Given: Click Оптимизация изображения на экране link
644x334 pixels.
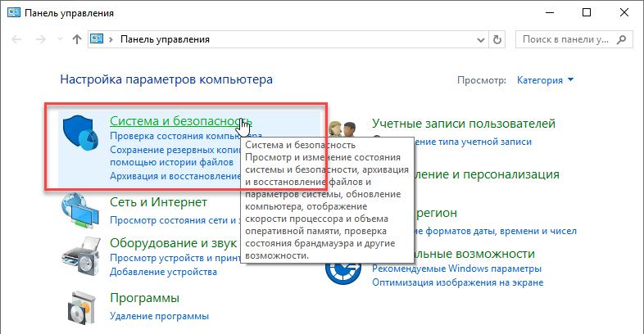Looking at the screenshot, I should point(457,282).
